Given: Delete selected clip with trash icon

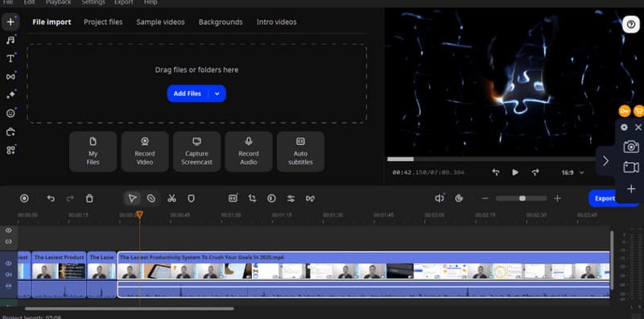Looking at the screenshot, I should (89, 198).
